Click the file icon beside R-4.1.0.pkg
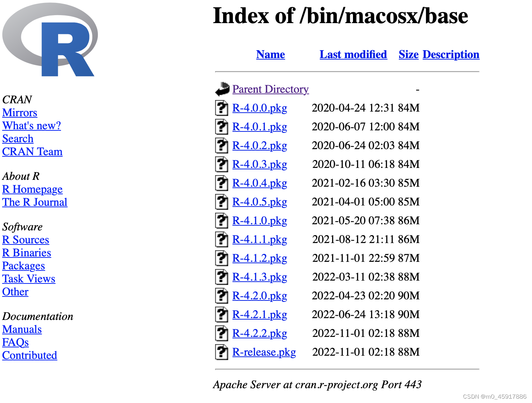532x403 pixels. [x=222, y=220]
